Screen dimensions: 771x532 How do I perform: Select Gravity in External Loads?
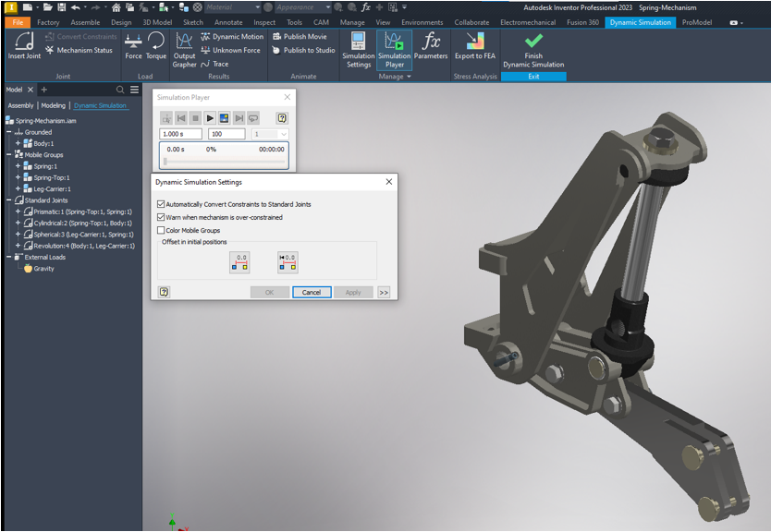pyautogui.click(x=40, y=268)
